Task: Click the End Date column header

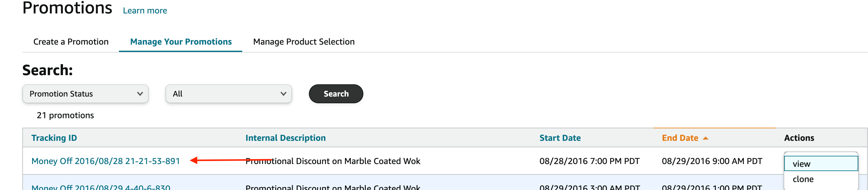Action: tap(680, 138)
